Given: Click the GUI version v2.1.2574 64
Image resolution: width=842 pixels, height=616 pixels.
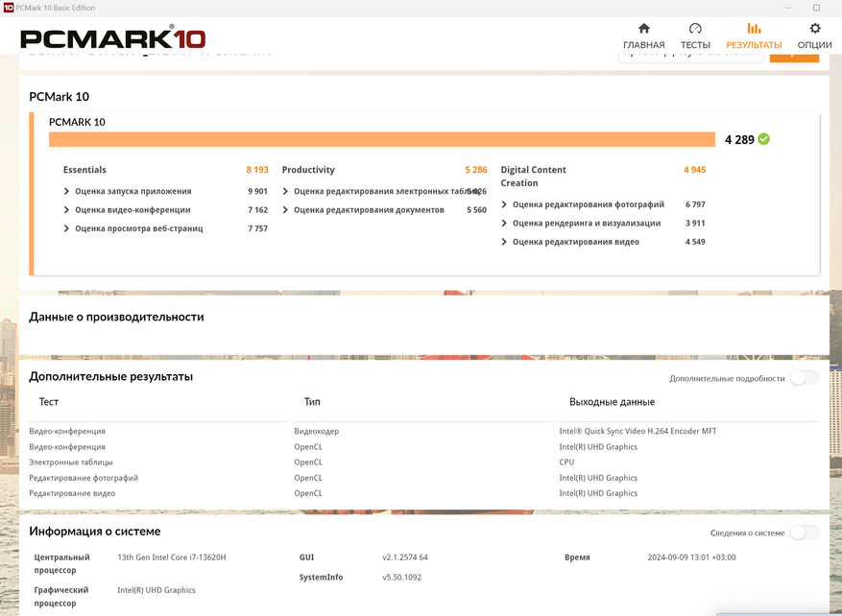Looking at the screenshot, I should click(x=405, y=557).
